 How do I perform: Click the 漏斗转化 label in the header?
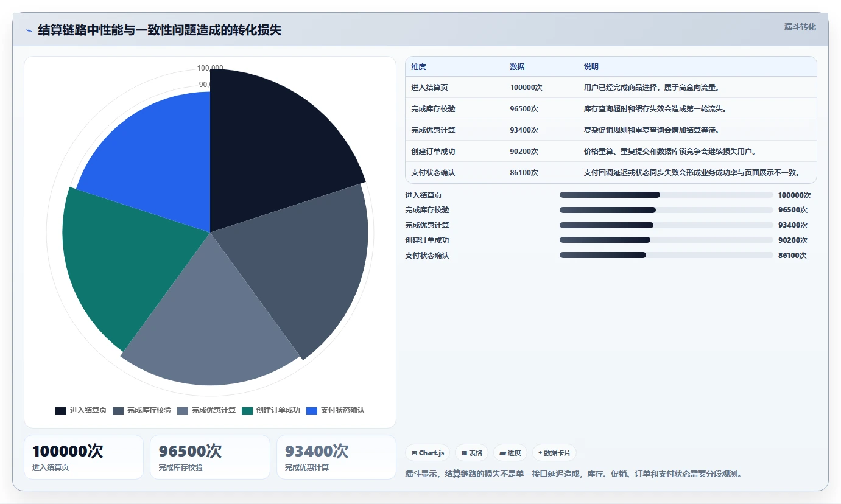[800, 27]
